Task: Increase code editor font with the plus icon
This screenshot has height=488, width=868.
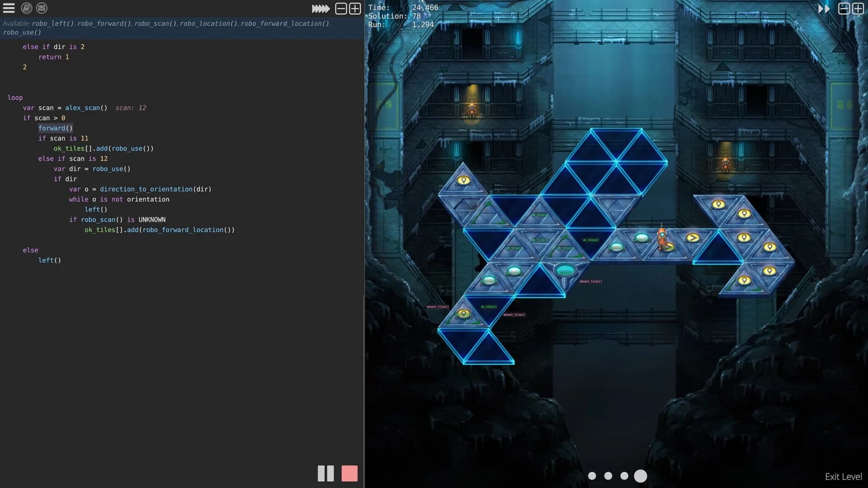Action: [355, 9]
